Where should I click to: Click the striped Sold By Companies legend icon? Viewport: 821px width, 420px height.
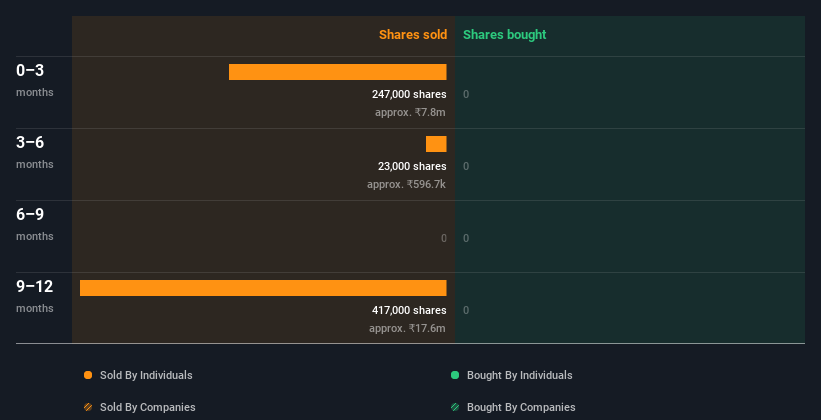pos(88,407)
